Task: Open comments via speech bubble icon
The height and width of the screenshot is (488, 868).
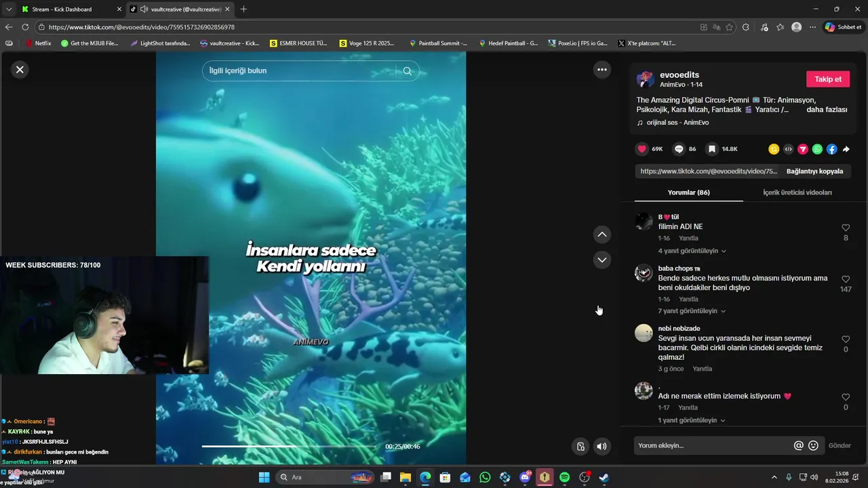Action: point(679,149)
